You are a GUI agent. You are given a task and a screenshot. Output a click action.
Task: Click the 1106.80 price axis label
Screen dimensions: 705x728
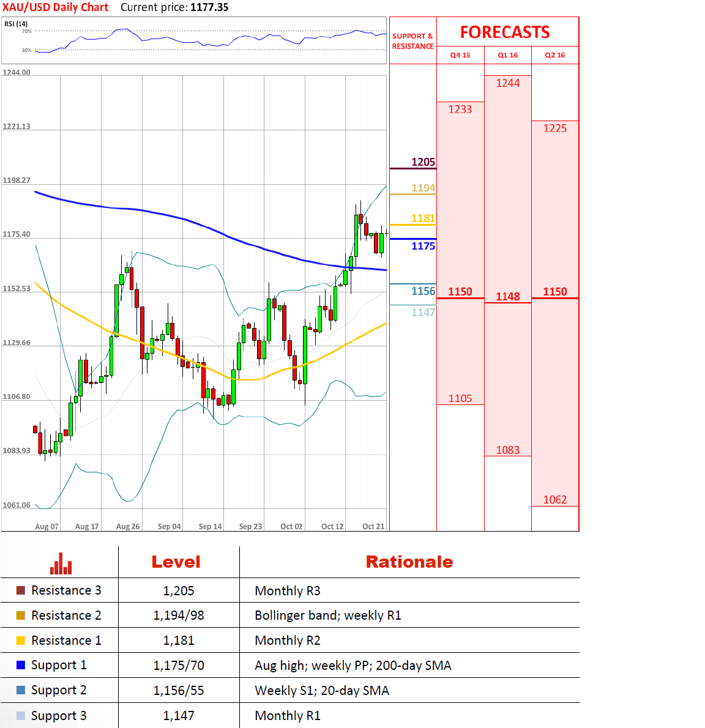pyautogui.click(x=17, y=396)
